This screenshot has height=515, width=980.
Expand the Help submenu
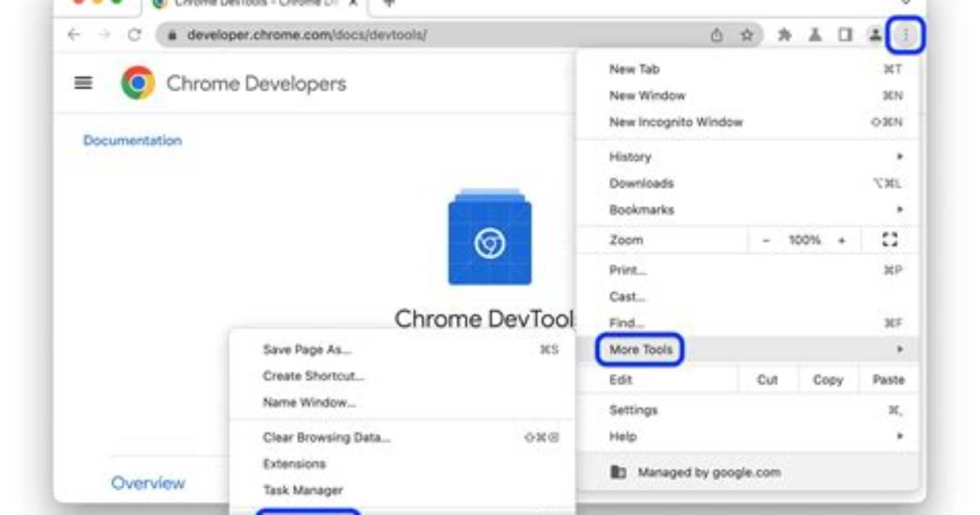tap(746, 436)
